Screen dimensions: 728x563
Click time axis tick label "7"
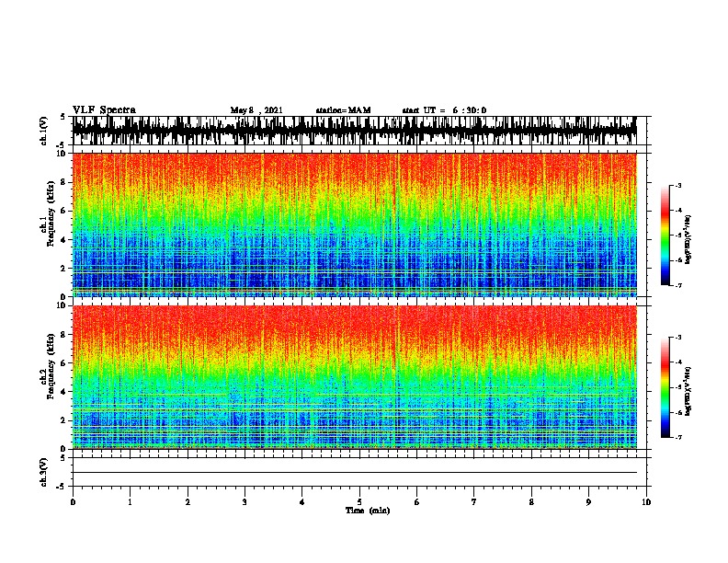[x=474, y=502]
